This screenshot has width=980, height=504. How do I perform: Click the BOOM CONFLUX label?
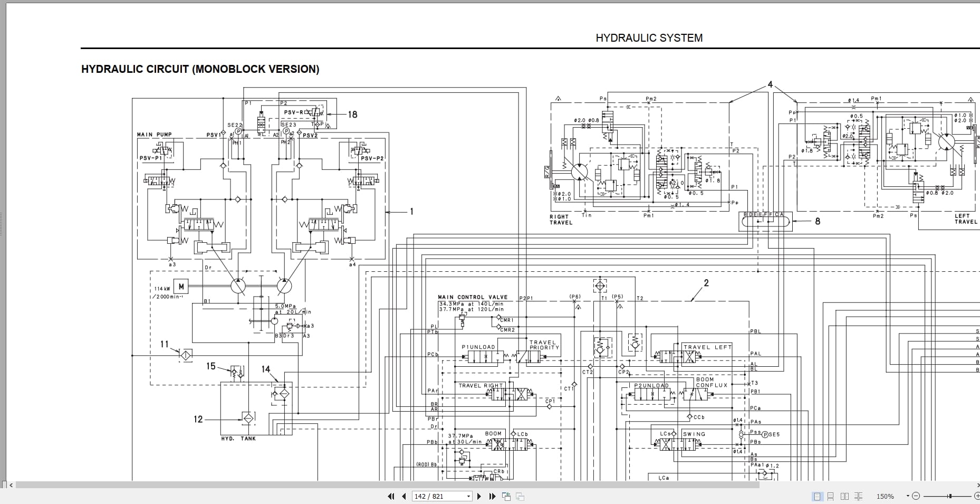(x=712, y=382)
